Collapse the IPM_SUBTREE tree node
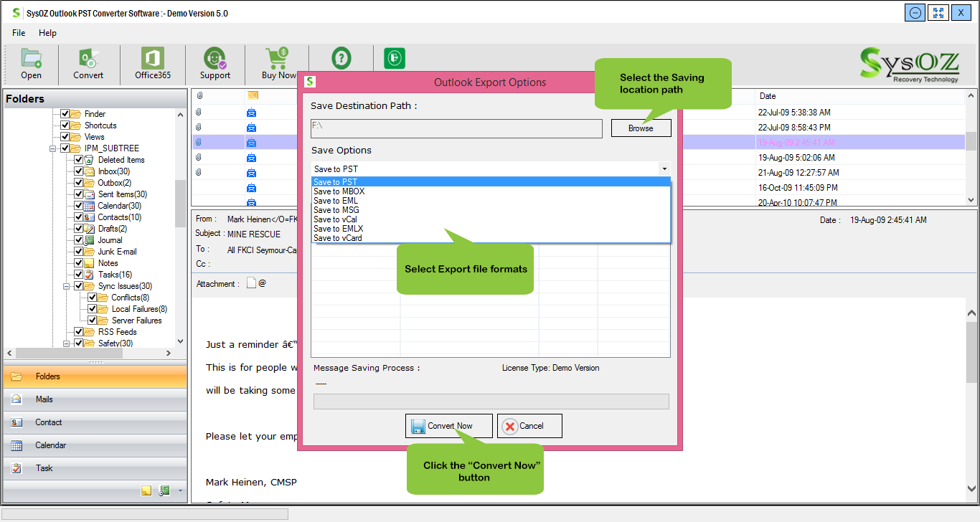This screenshot has width=980, height=522. 53,148
